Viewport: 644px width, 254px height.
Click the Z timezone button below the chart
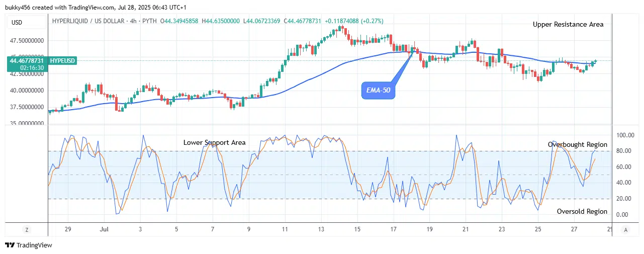click(x=27, y=229)
